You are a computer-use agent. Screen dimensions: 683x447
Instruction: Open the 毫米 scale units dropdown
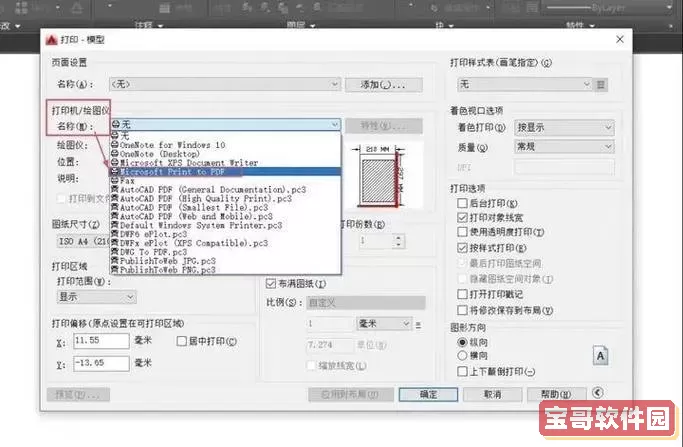[x=383, y=324]
